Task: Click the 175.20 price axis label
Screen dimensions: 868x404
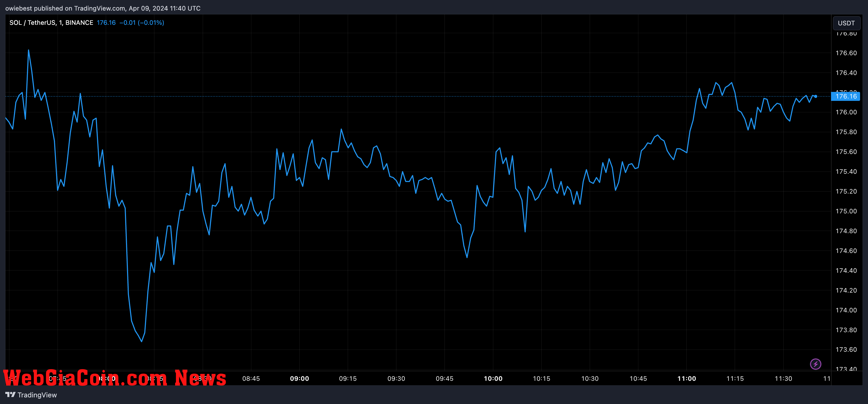Action: [846, 191]
